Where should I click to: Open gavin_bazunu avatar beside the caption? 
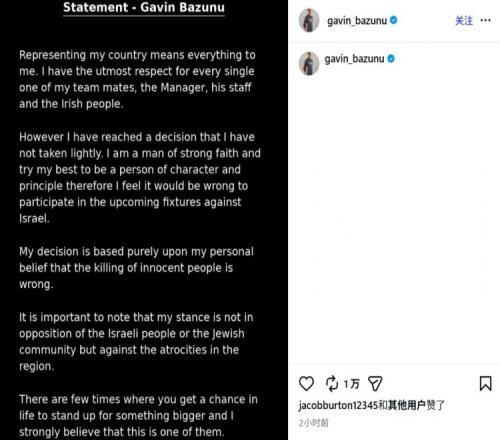click(x=309, y=63)
